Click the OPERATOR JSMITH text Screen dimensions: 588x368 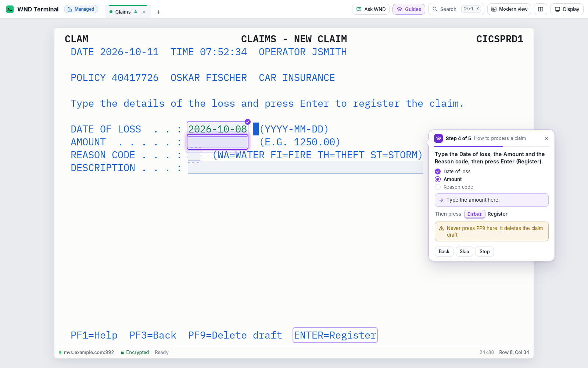point(303,52)
